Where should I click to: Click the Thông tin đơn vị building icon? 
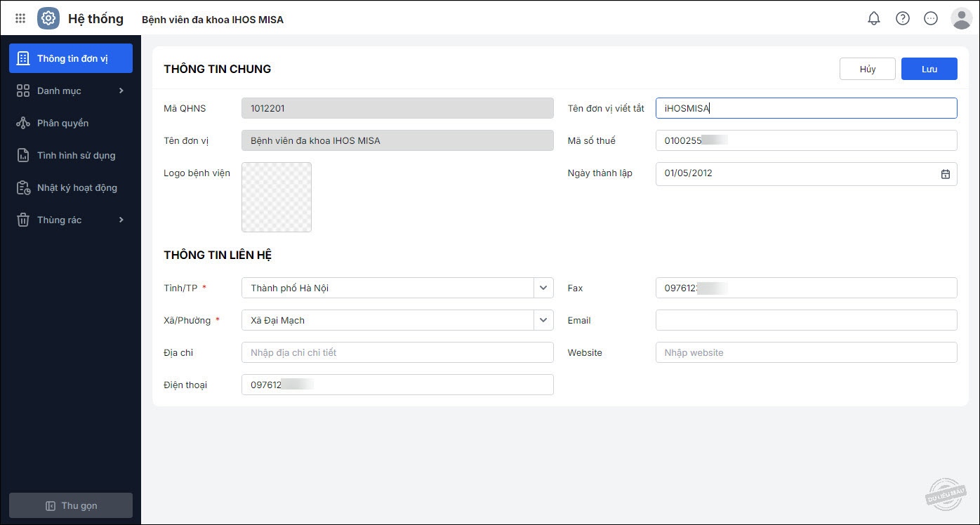pos(23,58)
